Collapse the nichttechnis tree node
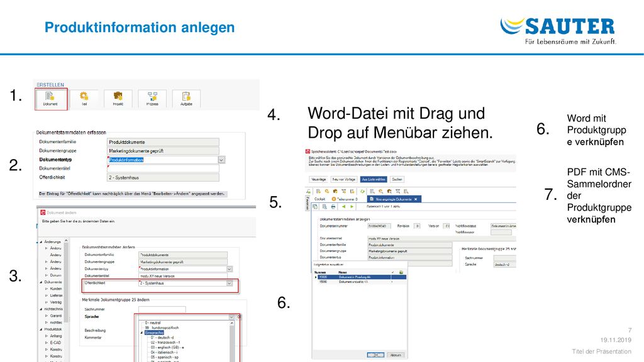Image resolution: width=644 pixels, height=362 pixels. [41, 309]
